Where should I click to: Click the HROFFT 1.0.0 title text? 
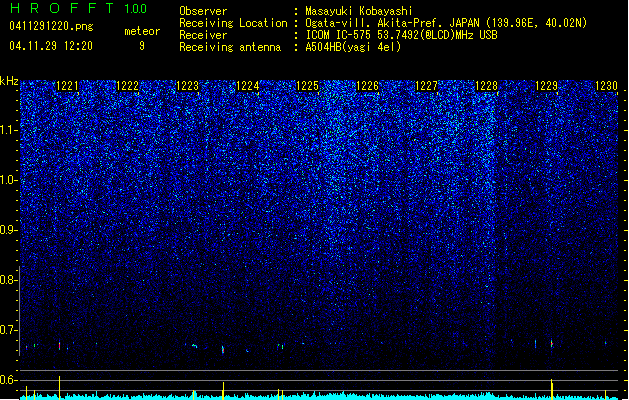(x=79, y=8)
